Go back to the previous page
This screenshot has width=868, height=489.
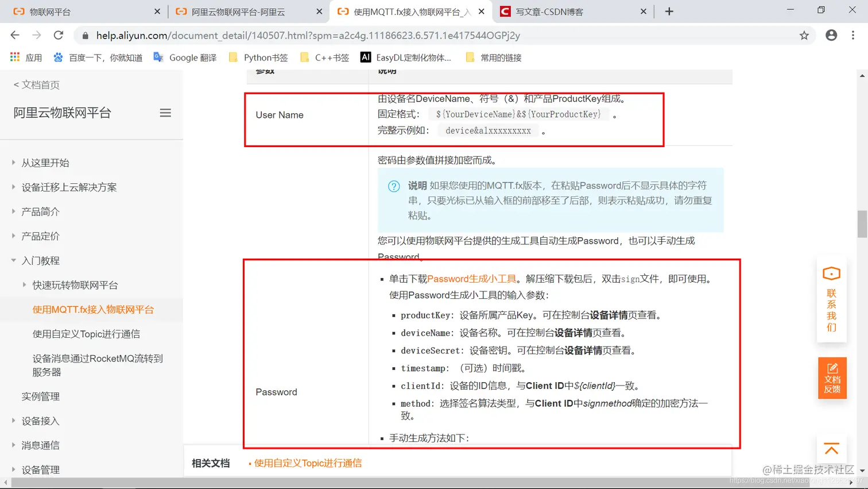(15, 35)
